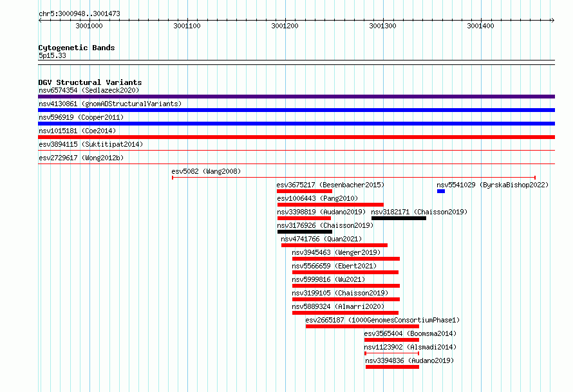Click the black nsv3176926 variant bar
The image size is (573, 392).
305,232
